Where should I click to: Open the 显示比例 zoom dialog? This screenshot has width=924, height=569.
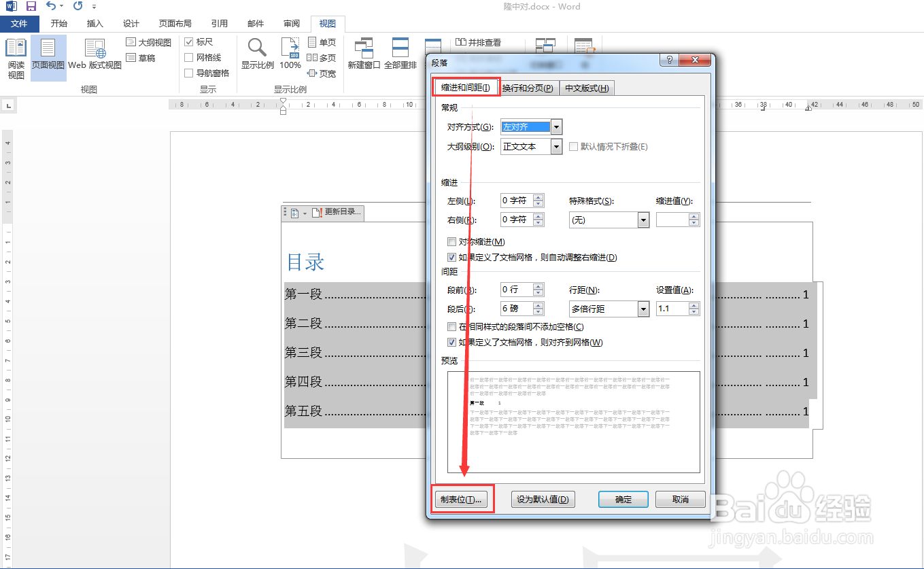click(257, 54)
